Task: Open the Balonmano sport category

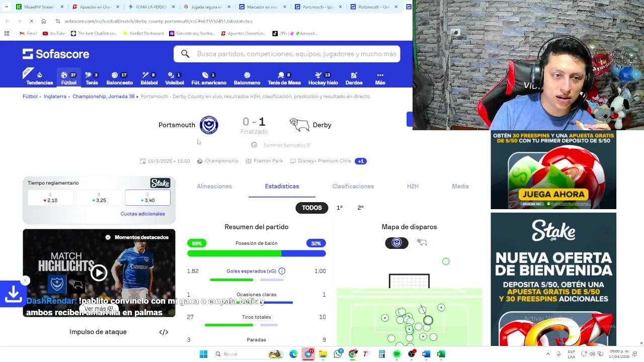Action: tap(247, 78)
